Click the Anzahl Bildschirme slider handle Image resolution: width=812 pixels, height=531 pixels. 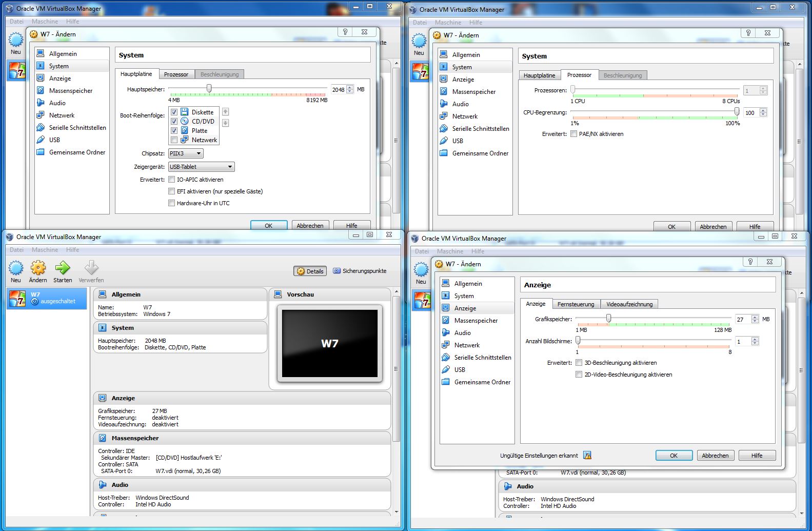(578, 341)
